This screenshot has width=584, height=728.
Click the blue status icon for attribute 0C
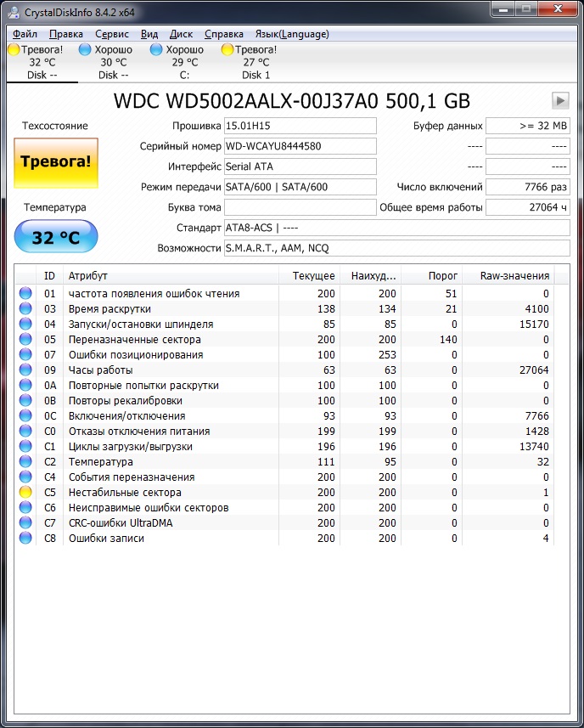pyautogui.click(x=25, y=416)
